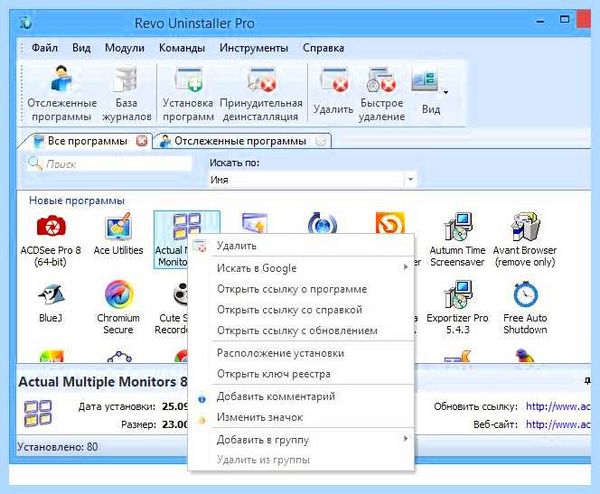This screenshot has width=600, height=494.
Task: Open the Справка menu
Action: coord(323,48)
